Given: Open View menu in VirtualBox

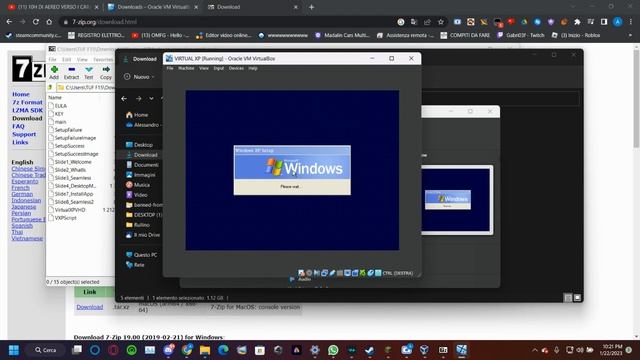Looking at the screenshot, I should coord(204,68).
